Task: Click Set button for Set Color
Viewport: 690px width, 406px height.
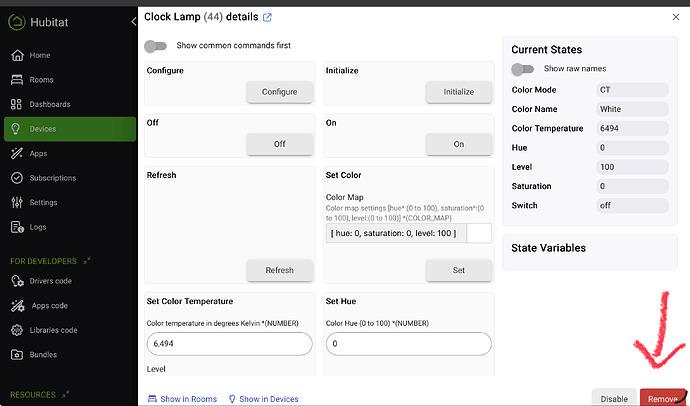Action: tap(459, 270)
